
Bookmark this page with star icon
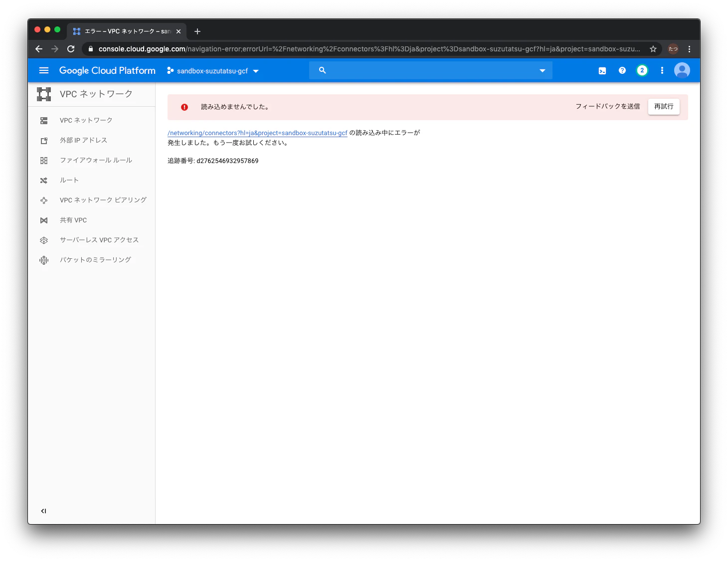[653, 49]
